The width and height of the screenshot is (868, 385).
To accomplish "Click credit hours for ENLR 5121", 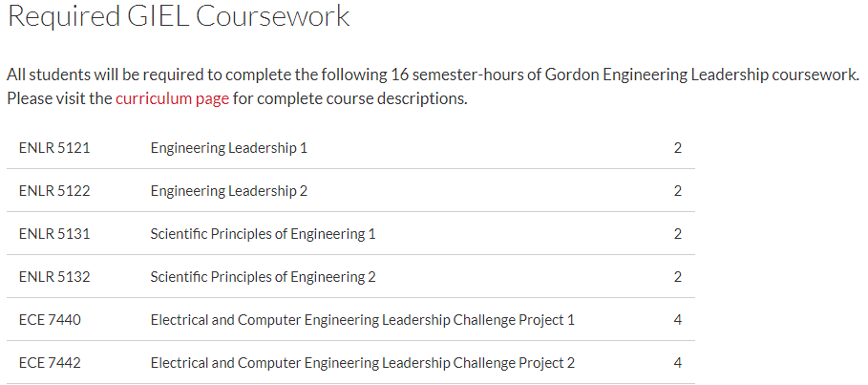I will 678,148.
